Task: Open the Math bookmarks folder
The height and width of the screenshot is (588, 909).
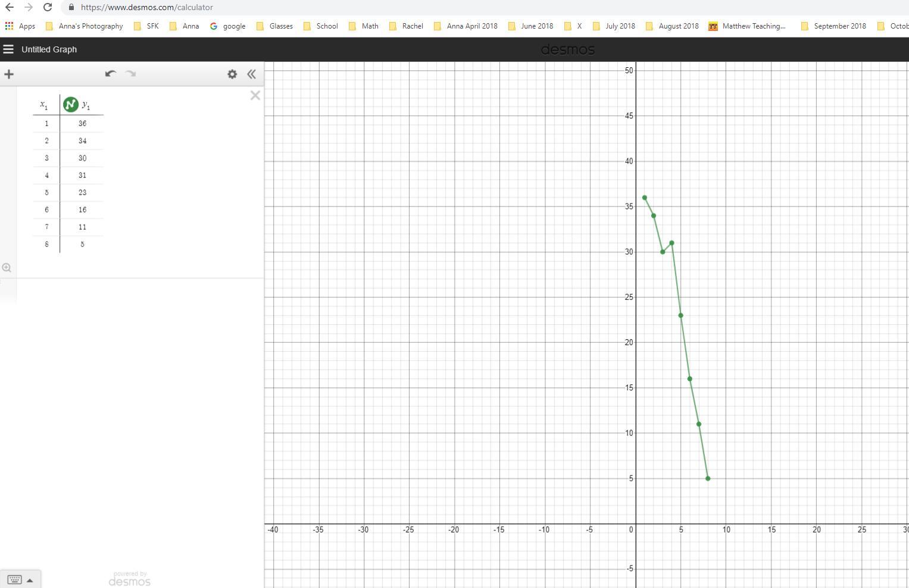Action: click(364, 26)
